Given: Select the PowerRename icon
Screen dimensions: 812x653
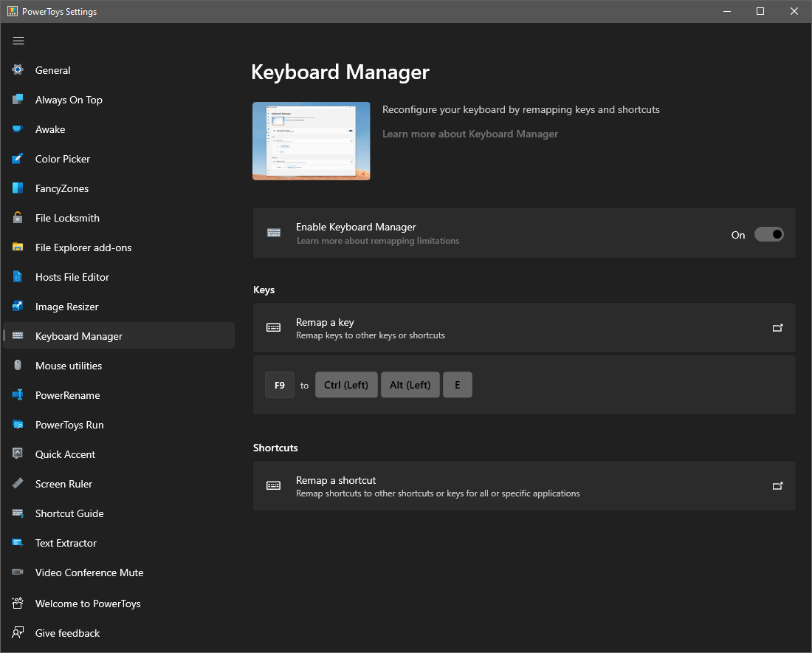Looking at the screenshot, I should pos(18,395).
